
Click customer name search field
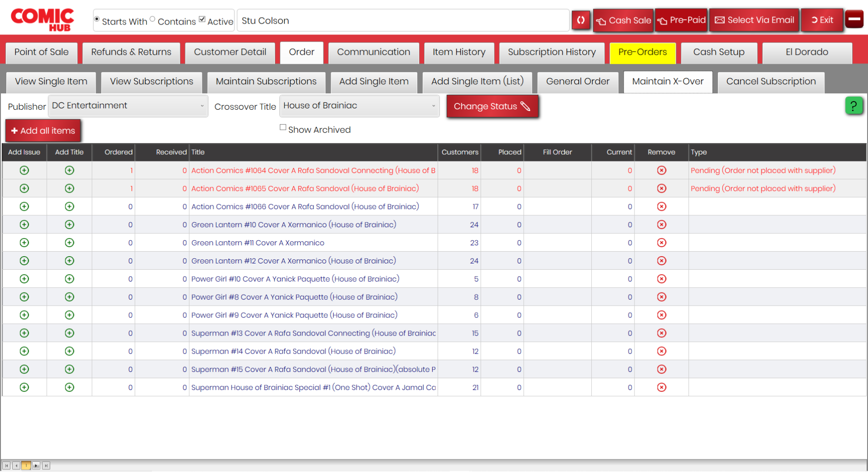point(403,20)
